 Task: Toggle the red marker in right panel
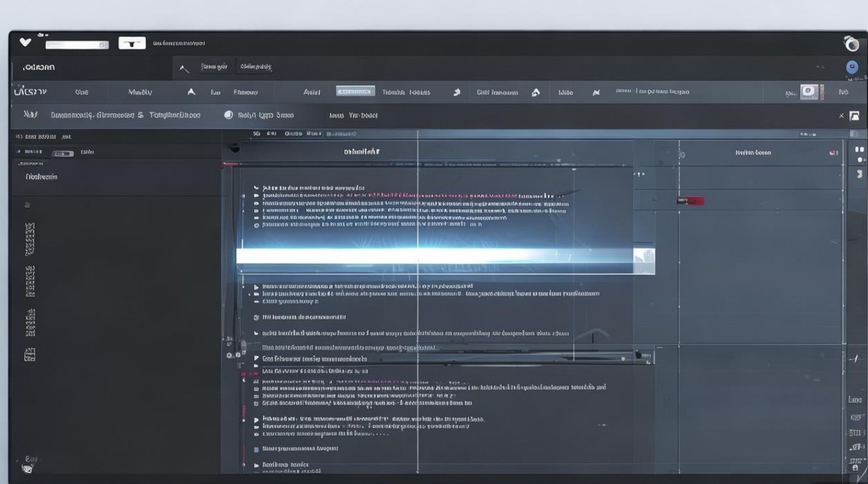[x=690, y=201]
